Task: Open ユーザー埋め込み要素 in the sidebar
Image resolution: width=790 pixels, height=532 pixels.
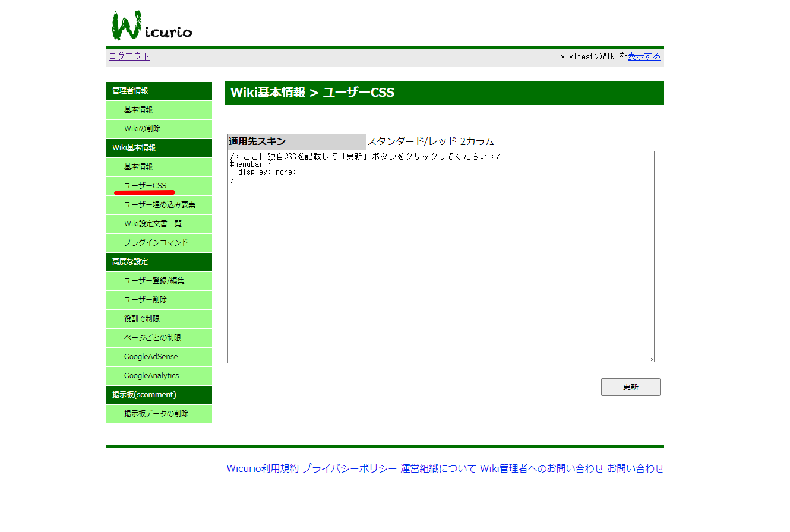Action: point(159,205)
